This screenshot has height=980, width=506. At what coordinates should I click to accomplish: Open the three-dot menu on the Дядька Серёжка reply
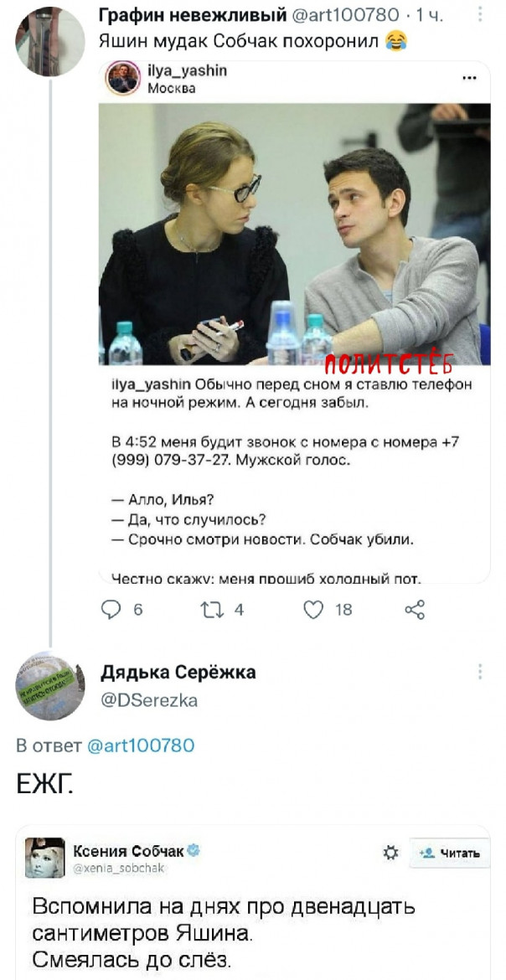pos(480,671)
